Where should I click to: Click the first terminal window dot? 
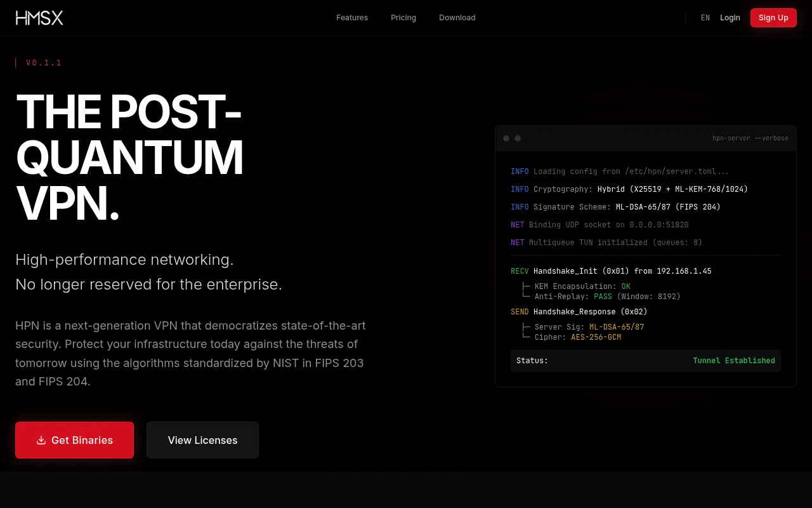point(506,138)
